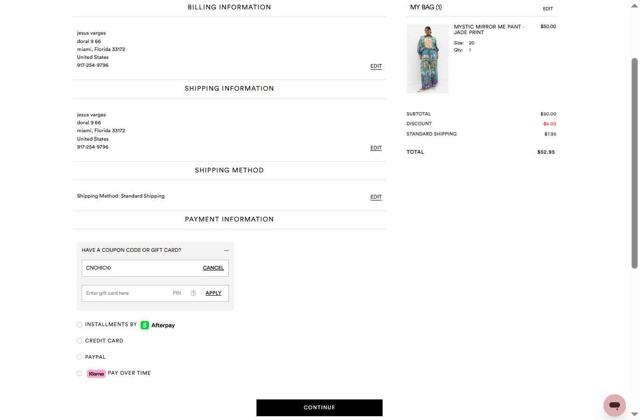Image resolution: width=640 pixels, height=420 pixels.
Task: Cancel the applied coupon code CNCHIC10
Action: pyautogui.click(x=213, y=268)
